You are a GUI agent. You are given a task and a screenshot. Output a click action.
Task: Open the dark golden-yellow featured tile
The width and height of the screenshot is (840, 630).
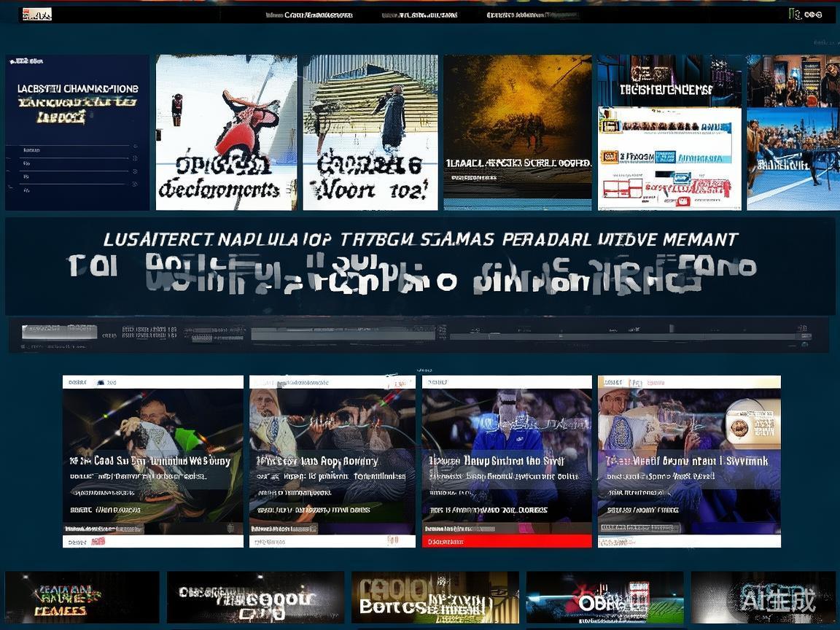(517, 131)
